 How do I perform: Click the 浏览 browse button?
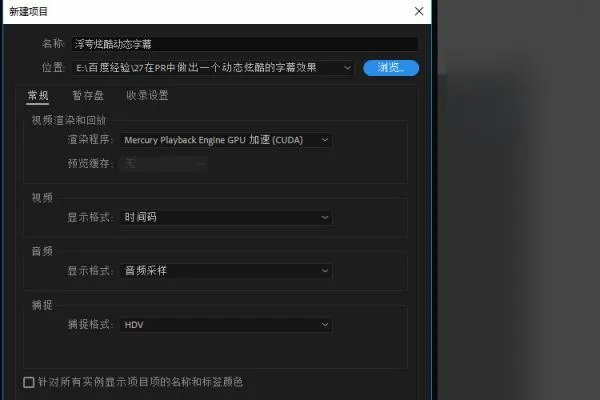point(391,68)
